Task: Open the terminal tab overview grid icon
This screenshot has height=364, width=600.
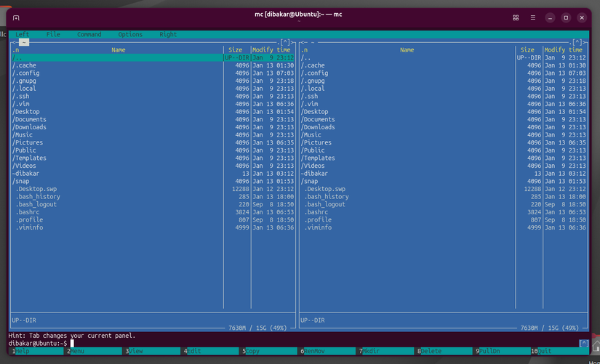Action: pyautogui.click(x=516, y=17)
